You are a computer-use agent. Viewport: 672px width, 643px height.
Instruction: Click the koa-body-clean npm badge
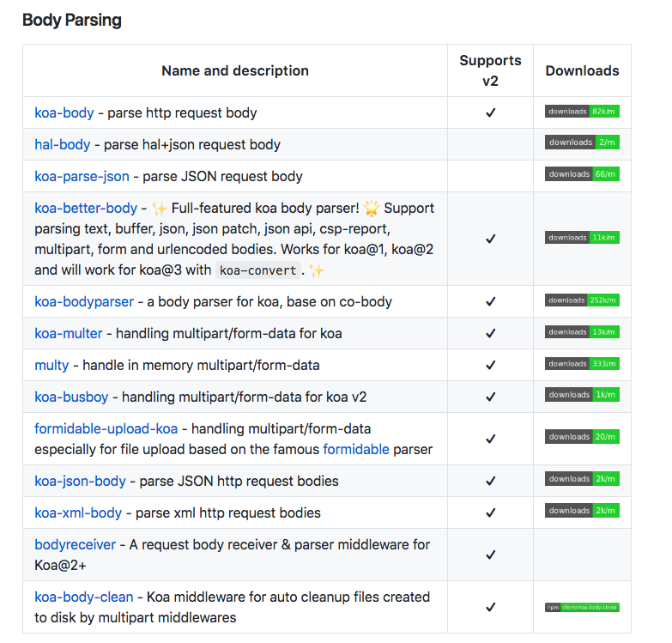coord(582,607)
